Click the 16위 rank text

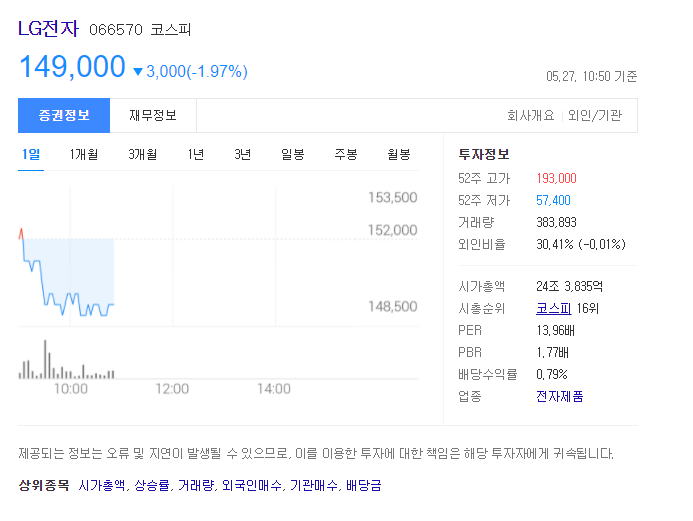(587, 308)
